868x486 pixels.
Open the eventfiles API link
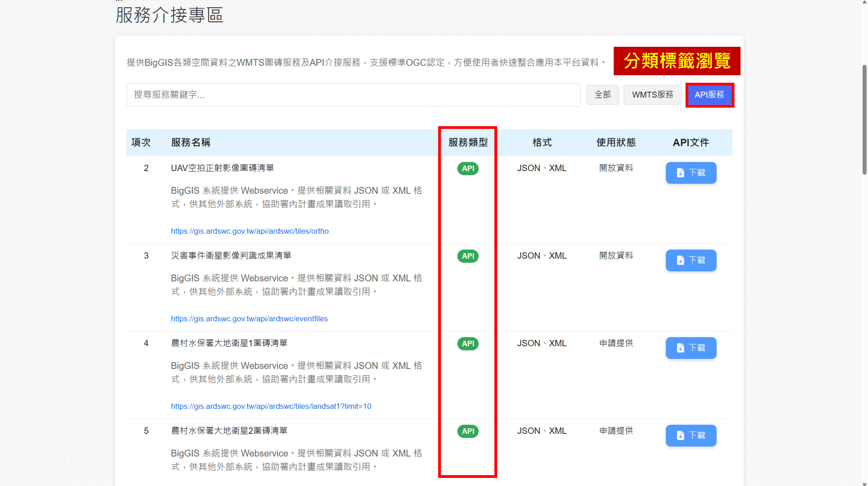[x=249, y=319]
